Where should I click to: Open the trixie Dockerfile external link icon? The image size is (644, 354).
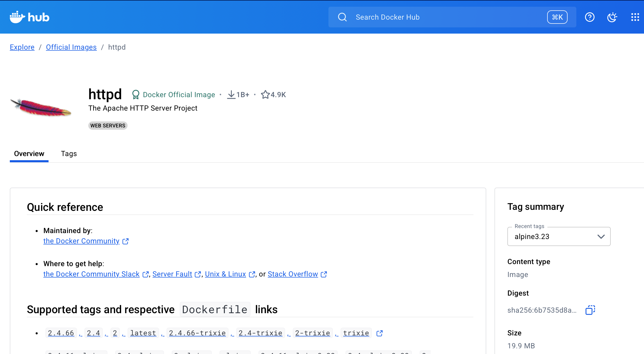pyautogui.click(x=379, y=333)
